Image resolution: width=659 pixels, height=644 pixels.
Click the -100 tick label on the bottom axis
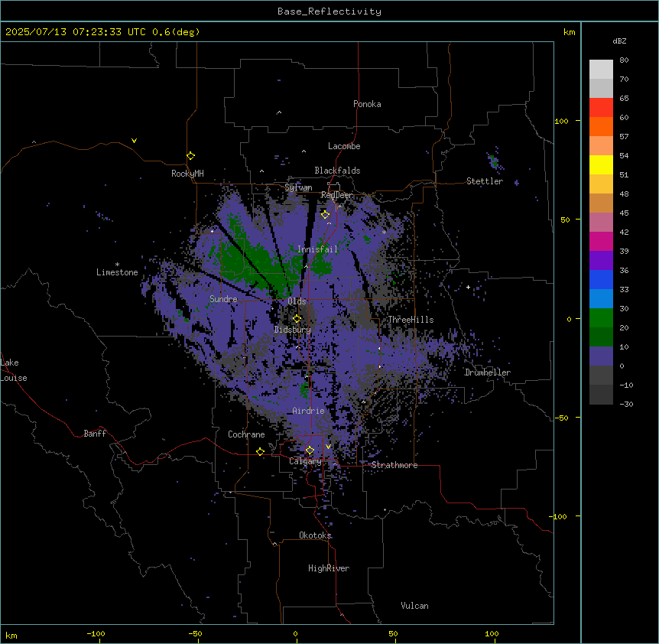[96, 633]
